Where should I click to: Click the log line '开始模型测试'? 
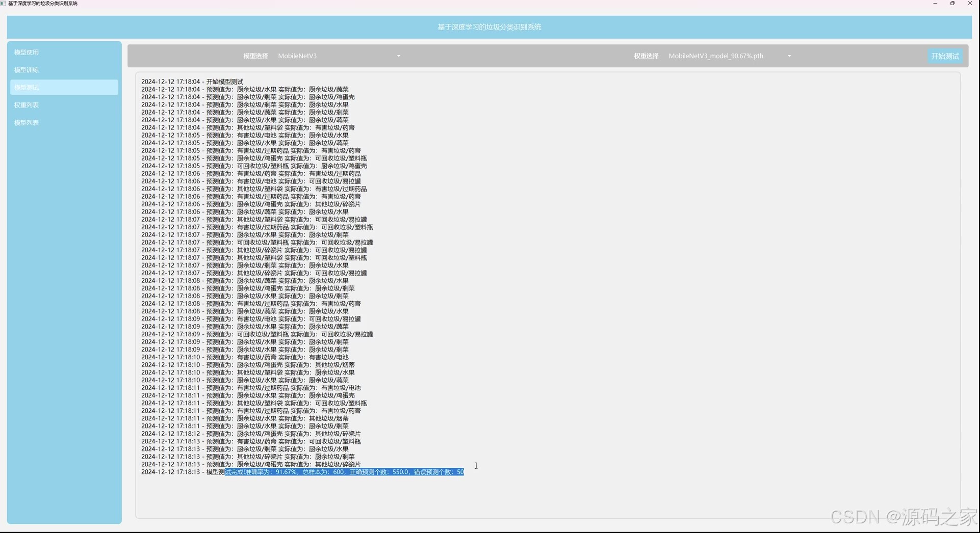[x=192, y=82]
